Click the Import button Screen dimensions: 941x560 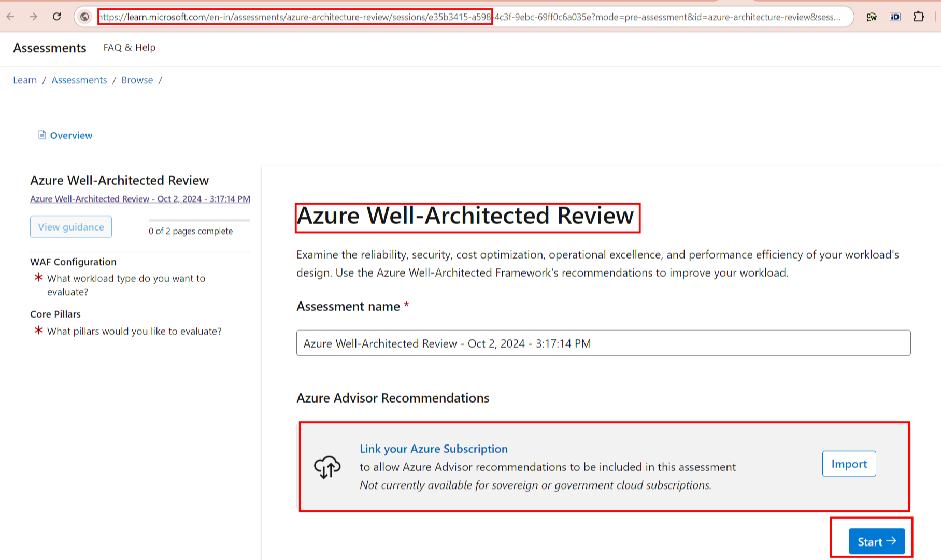coord(849,464)
